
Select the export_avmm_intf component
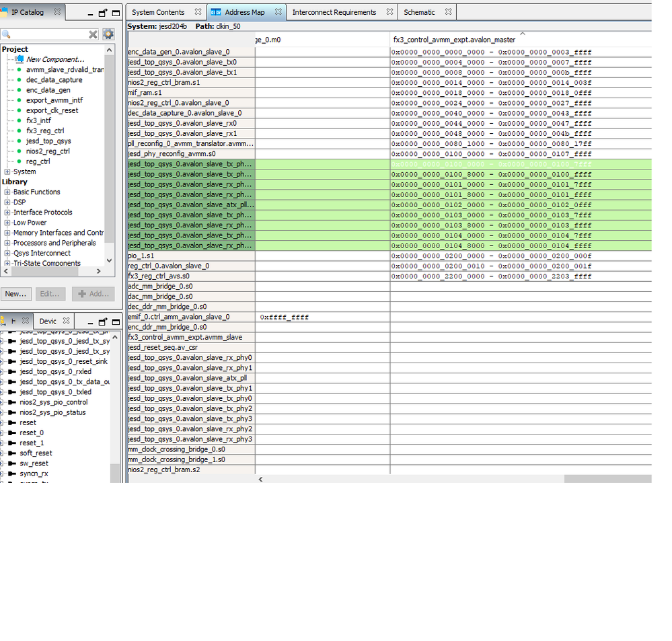point(54,100)
